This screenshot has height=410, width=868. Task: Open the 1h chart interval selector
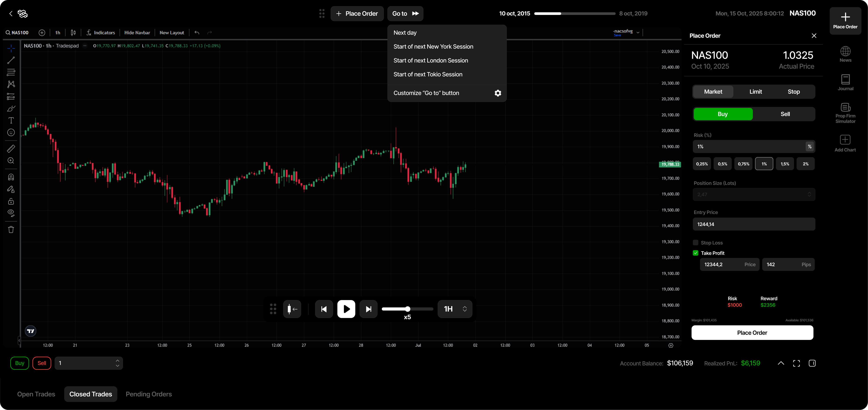tap(58, 33)
